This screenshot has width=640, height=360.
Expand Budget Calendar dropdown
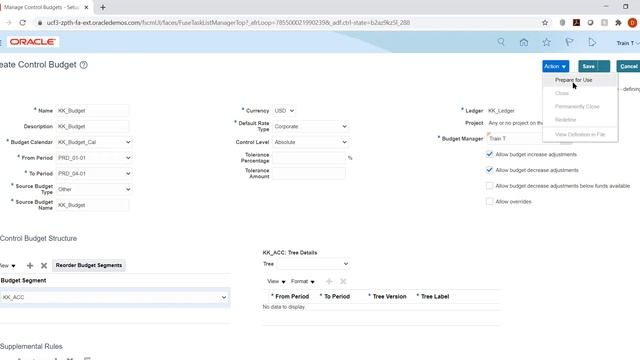[94, 142]
